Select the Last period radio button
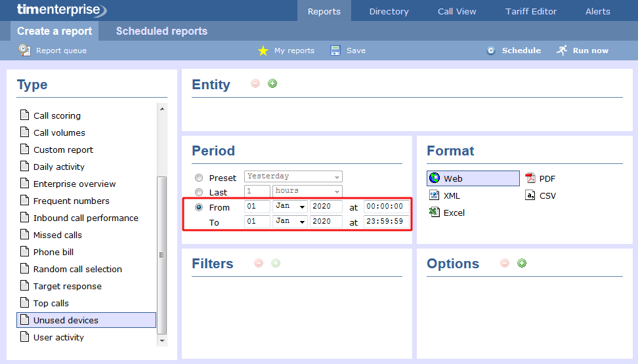The image size is (638, 364). [199, 192]
